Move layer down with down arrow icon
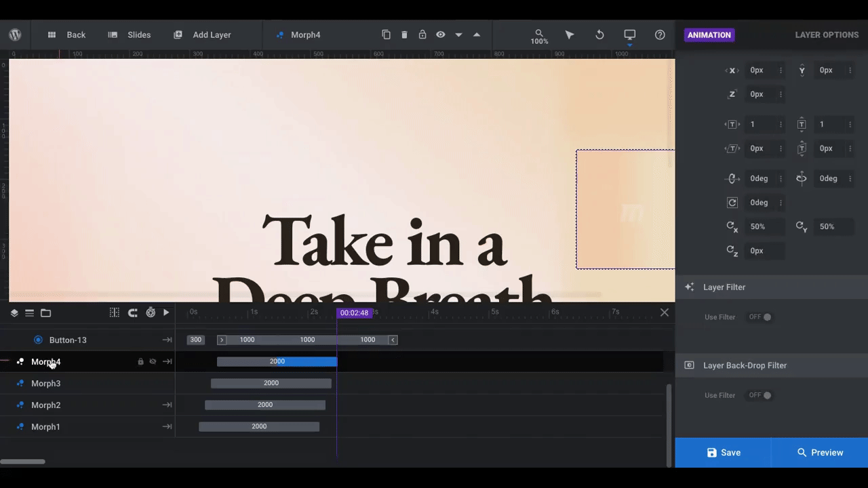 click(458, 35)
